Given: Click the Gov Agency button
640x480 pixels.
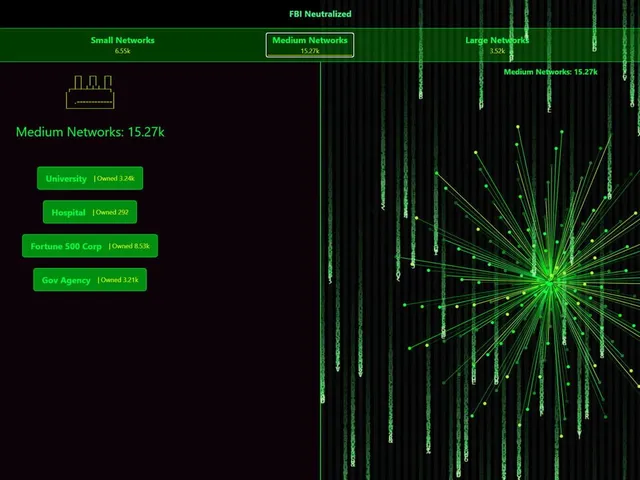Looking at the screenshot, I should click(x=90, y=280).
